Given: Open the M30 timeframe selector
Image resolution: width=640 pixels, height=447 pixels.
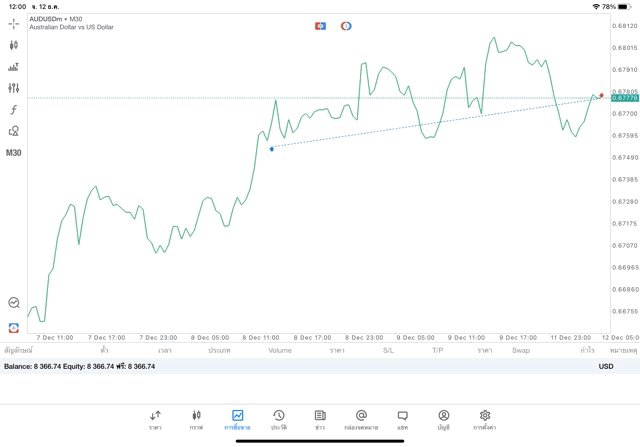Looking at the screenshot, I should click(13, 153).
